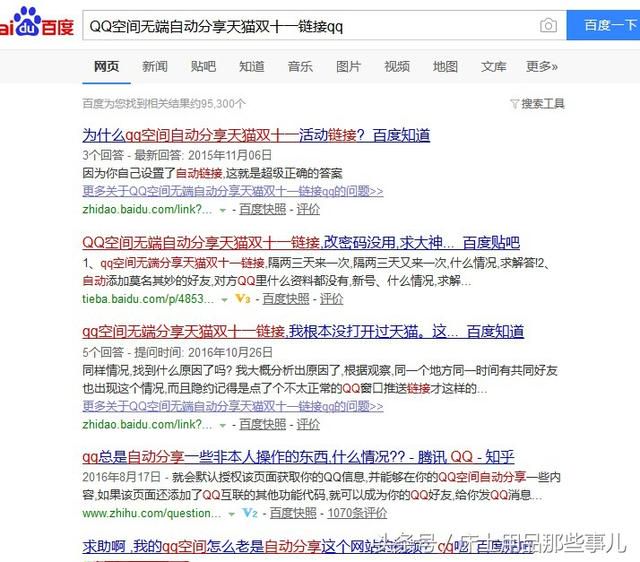Click the 百度一下 search button
This screenshot has height=562, width=640.
pos(603,25)
